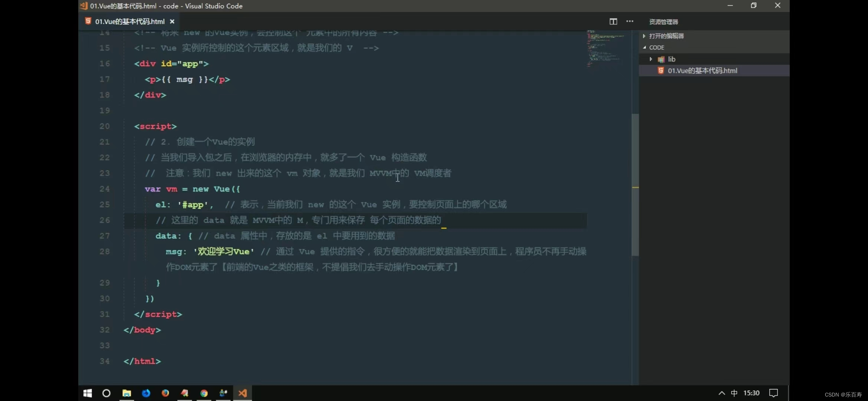The image size is (868, 401).
Task: Open the editor more actions ellipsis menu
Action: pos(630,22)
